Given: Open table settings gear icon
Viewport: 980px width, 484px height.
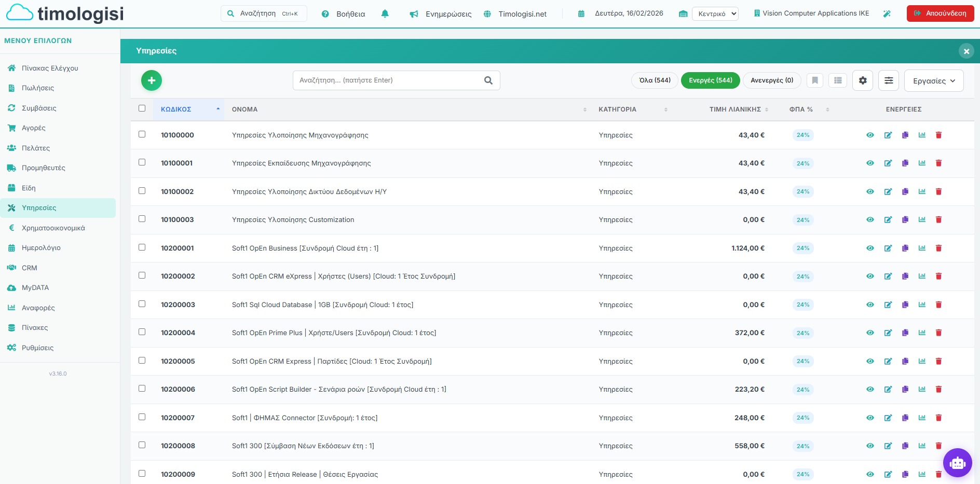Looking at the screenshot, I should [x=863, y=80].
